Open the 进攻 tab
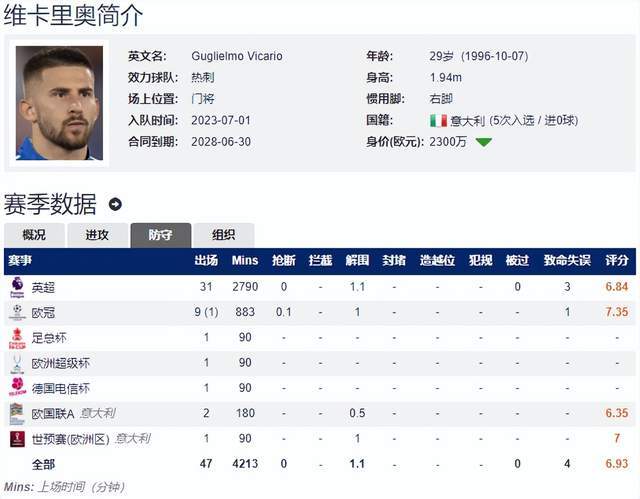 pyautogui.click(x=97, y=235)
